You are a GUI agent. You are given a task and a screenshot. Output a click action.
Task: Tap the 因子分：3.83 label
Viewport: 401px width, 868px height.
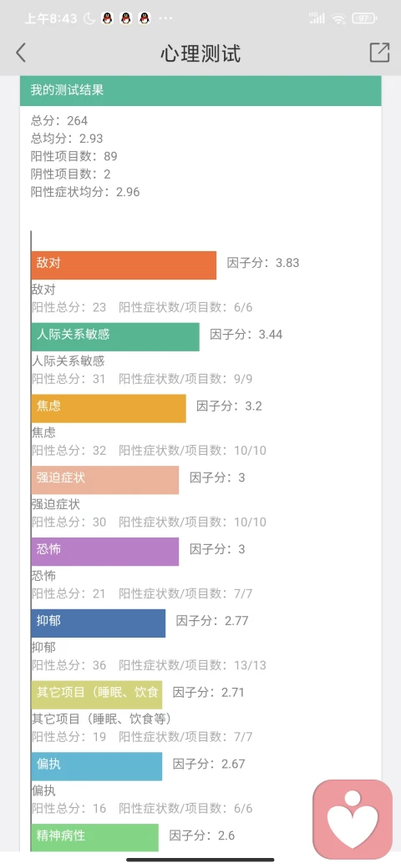coord(263,262)
